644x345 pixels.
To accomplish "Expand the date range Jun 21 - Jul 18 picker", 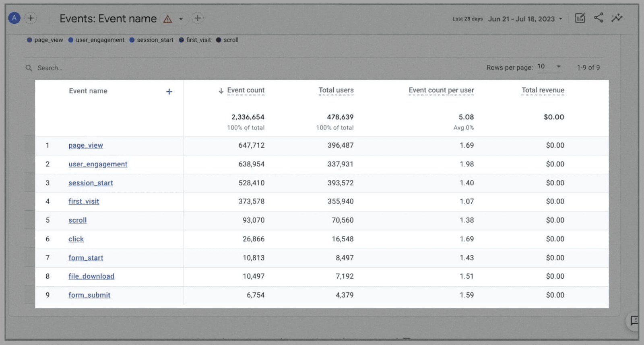I will click(525, 19).
